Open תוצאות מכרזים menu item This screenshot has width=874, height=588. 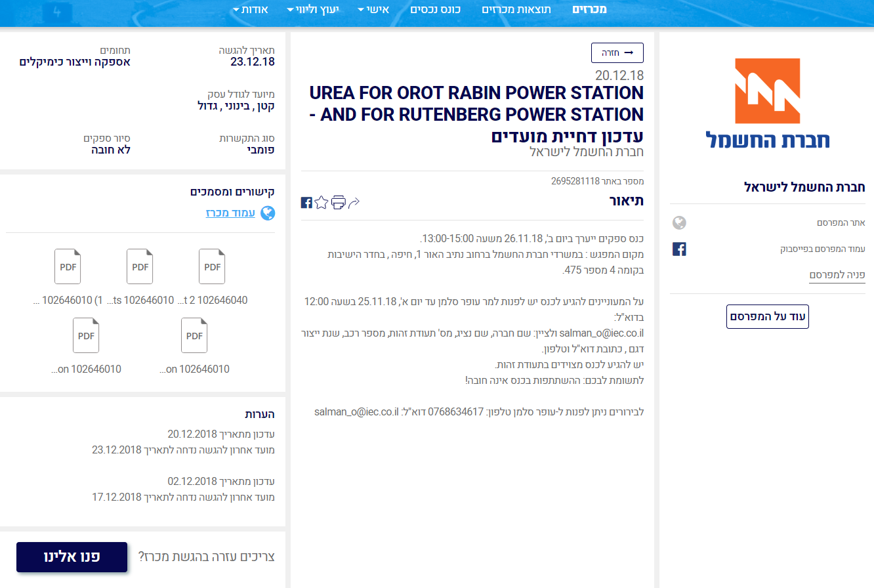tap(516, 9)
